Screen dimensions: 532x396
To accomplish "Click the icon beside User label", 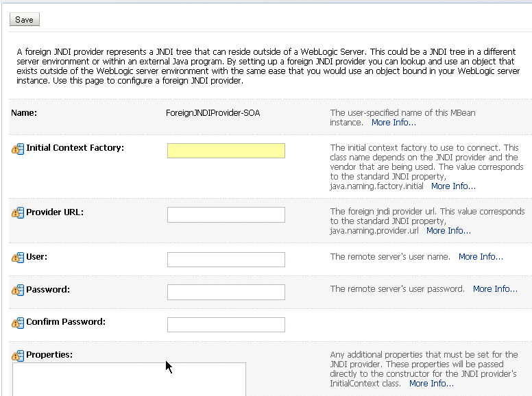I will click(x=18, y=258).
